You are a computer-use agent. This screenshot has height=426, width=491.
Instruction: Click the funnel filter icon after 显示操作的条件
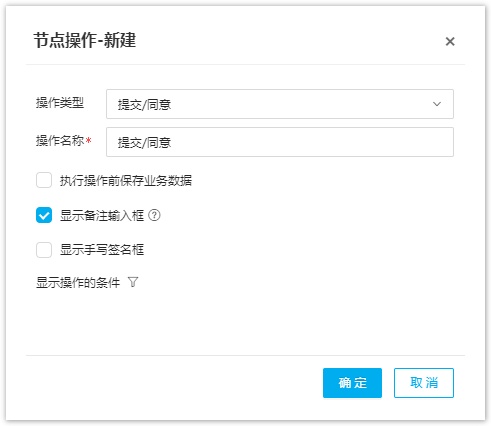point(133,282)
